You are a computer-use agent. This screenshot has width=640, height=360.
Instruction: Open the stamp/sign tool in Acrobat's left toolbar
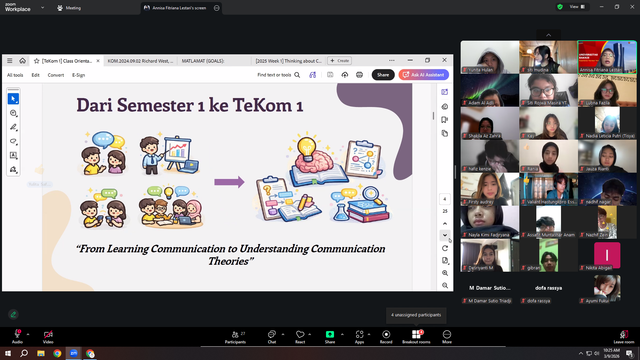coord(13,169)
